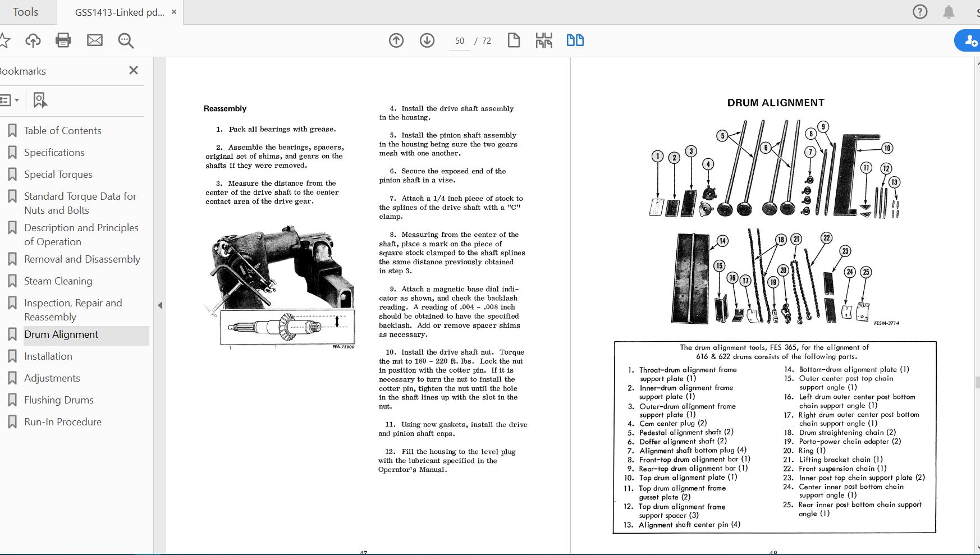Close the Bookmarks panel
This screenshot has height=555, width=980.
[134, 70]
